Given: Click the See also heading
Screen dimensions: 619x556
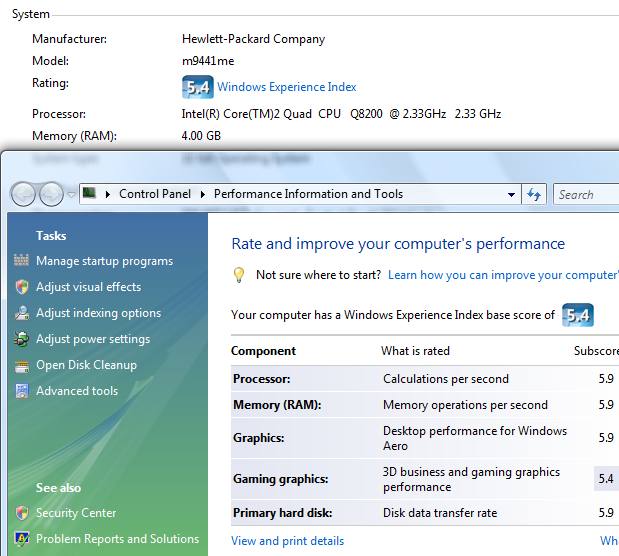Looking at the screenshot, I should [58, 488].
